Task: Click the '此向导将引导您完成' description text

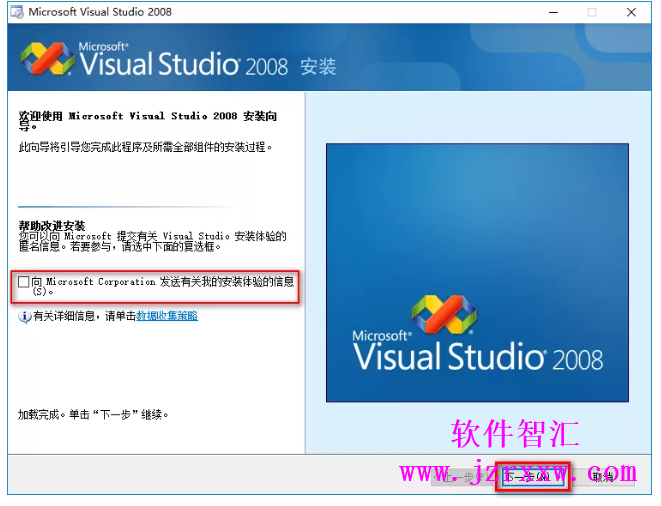Action: 145,147
